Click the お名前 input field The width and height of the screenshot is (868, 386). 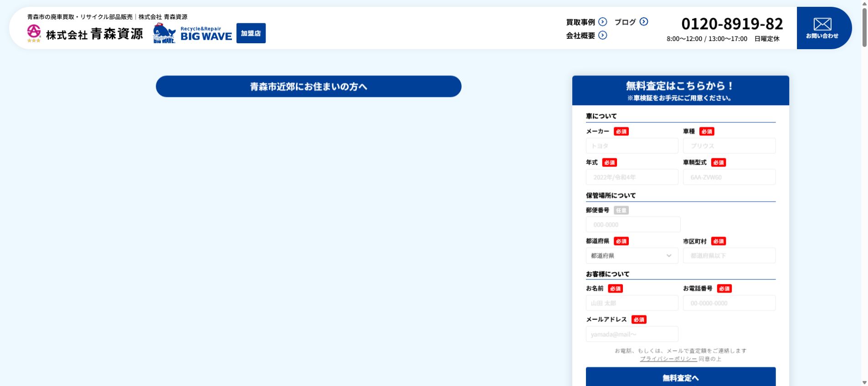click(x=632, y=303)
